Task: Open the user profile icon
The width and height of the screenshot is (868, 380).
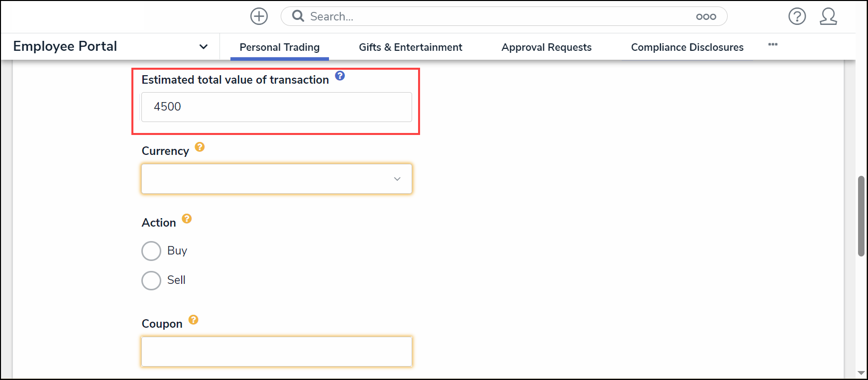Action: pos(828,16)
